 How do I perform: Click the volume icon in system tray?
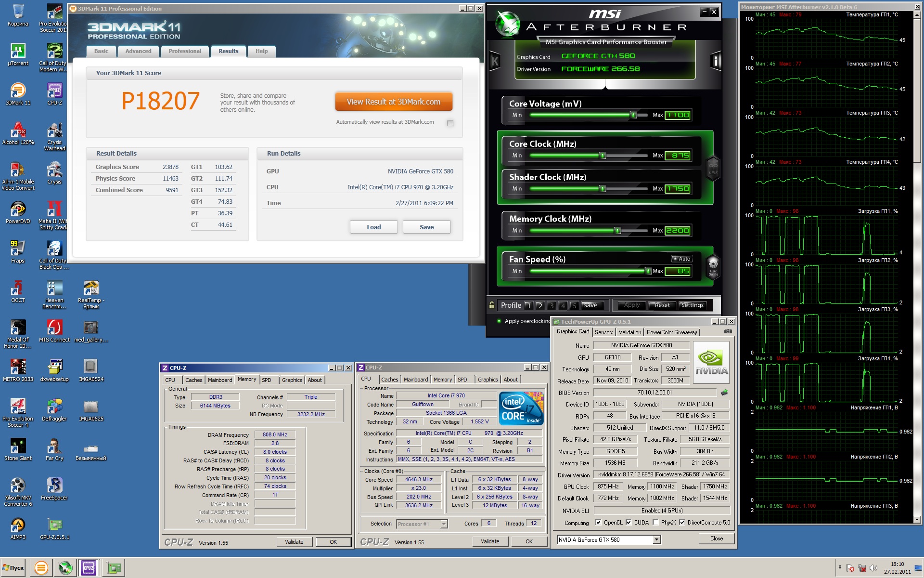pos(873,568)
